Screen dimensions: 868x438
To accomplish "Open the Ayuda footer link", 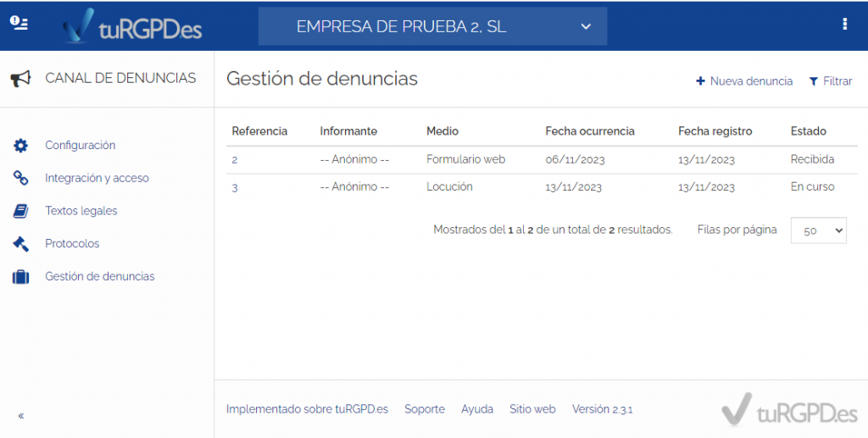I will click(477, 409).
